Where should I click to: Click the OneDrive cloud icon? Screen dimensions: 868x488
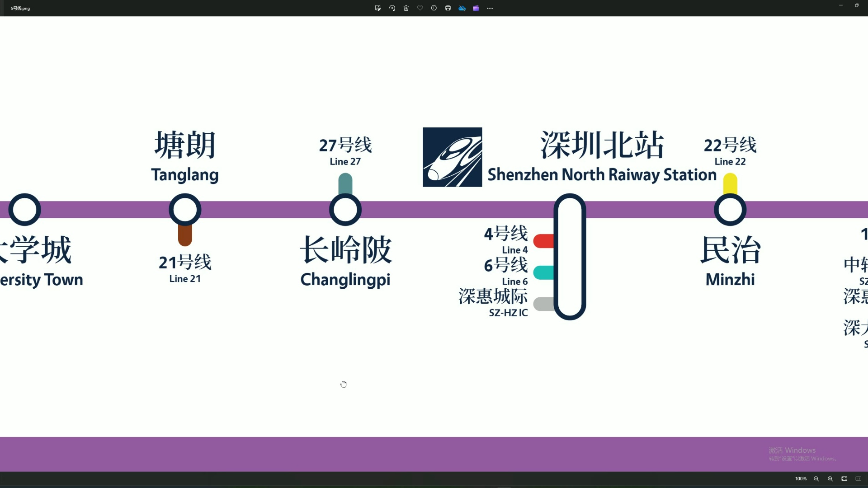pyautogui.click(x=462, y=8)
